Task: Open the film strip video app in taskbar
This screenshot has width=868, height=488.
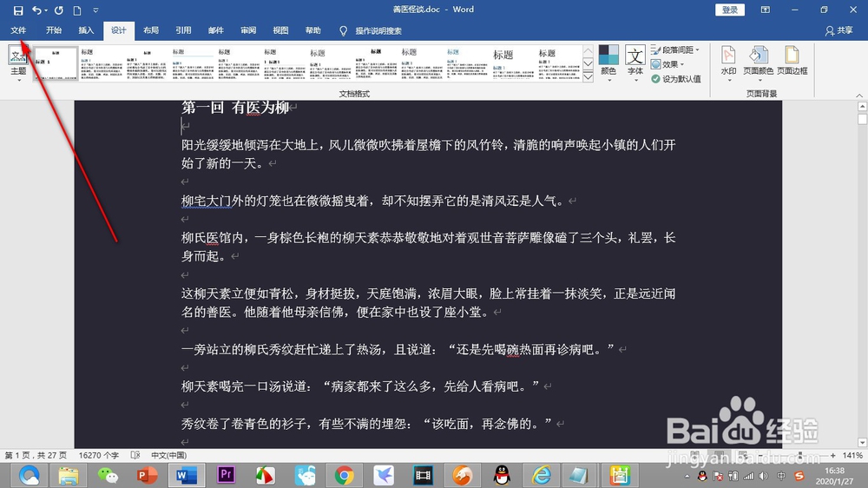Action: [423, 475]
